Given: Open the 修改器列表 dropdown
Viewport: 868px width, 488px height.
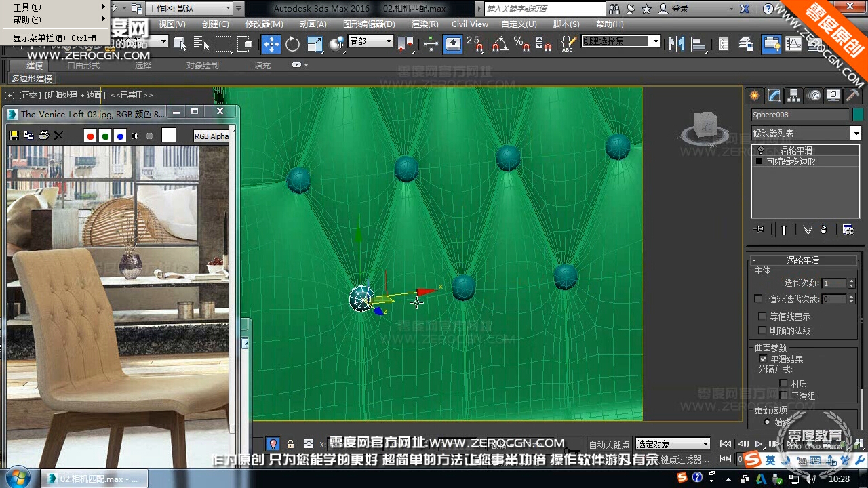Looking at the screenshot, I should coord(855,133).
